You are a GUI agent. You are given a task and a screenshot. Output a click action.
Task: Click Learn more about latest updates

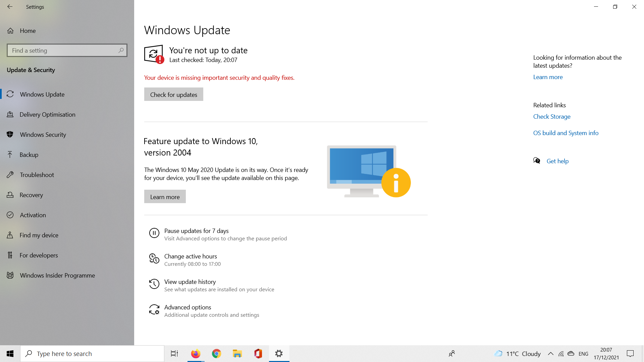tap(548, 77)
